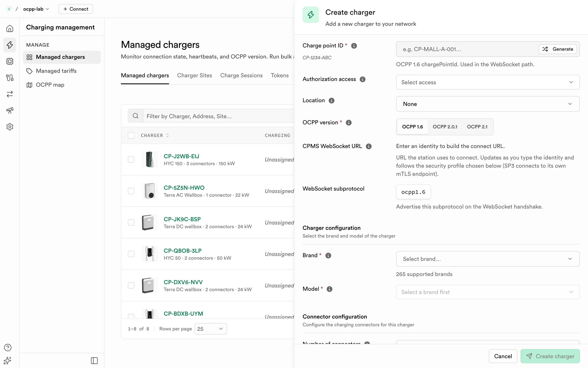
Task: Open Managed tariffs in sidebar menu
Action: [62, 71]
